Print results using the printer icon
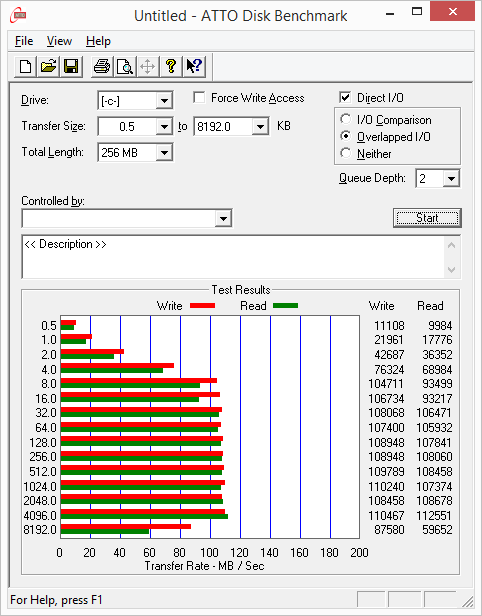This screenshot has height=616, width=482. (102, 66)
